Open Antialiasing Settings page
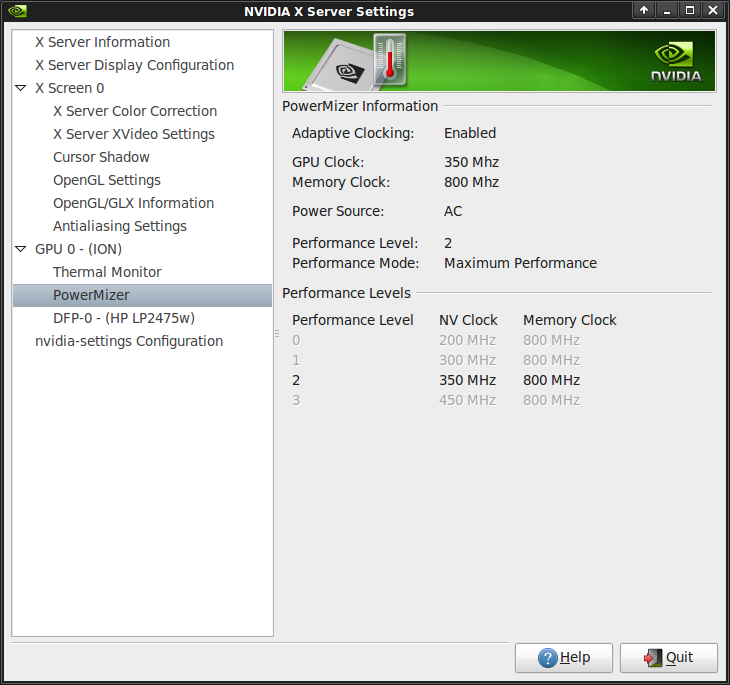The image size is (730, 685). point(120,226)
